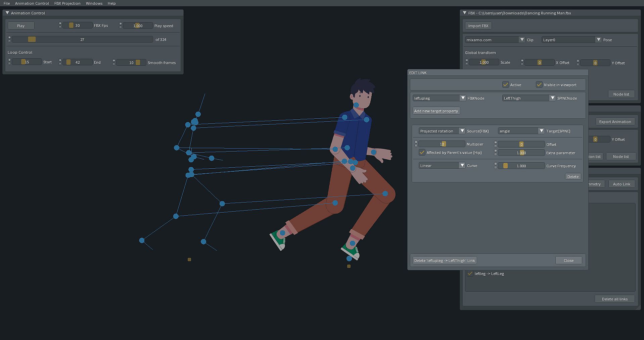Select the left foot joint of FBX skeleton

tap(142, 240)
